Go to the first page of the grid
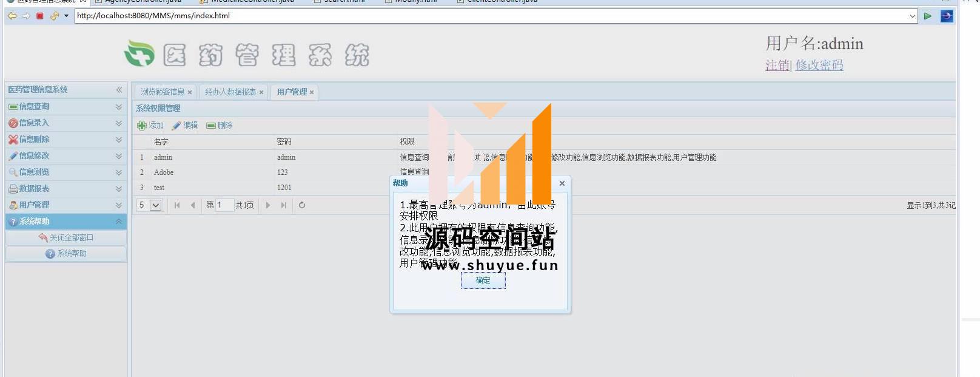980x377 pixels. tap(177, 205)
